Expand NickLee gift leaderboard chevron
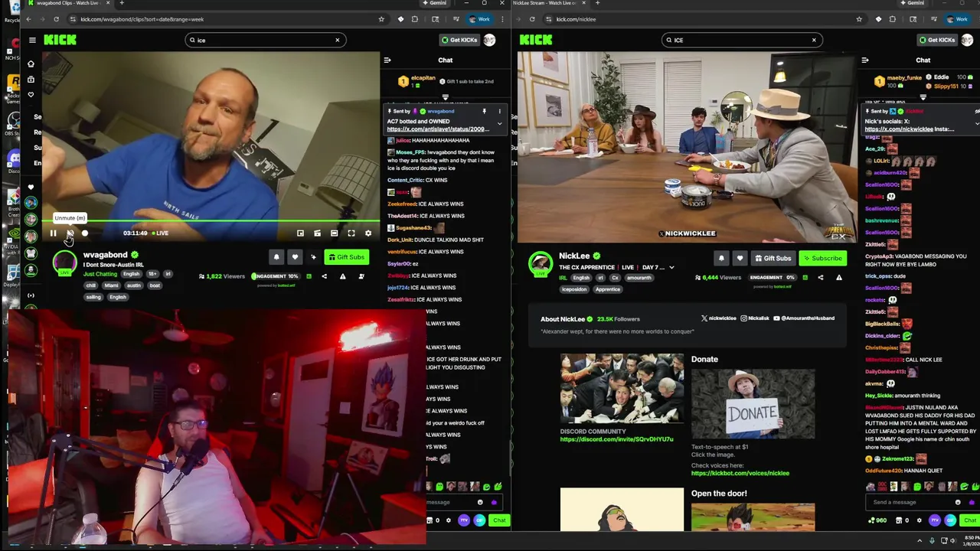980x551 pixels. click(923, 97)
